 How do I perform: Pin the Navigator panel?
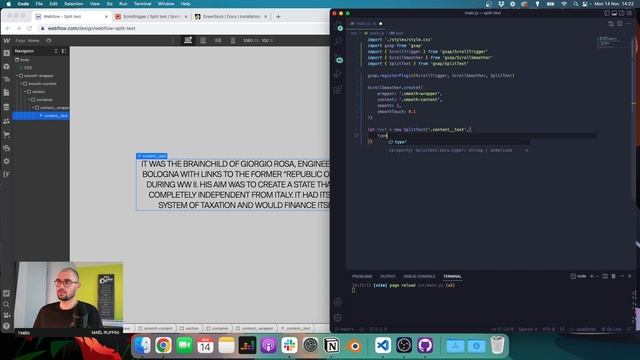click(64, 51)
